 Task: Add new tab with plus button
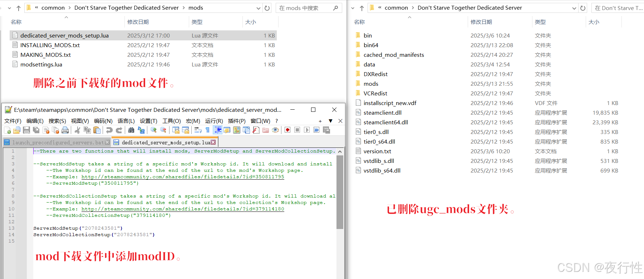320,121
